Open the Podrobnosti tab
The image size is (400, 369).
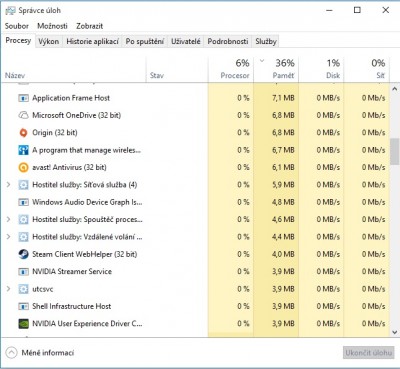tap(228, 41)
